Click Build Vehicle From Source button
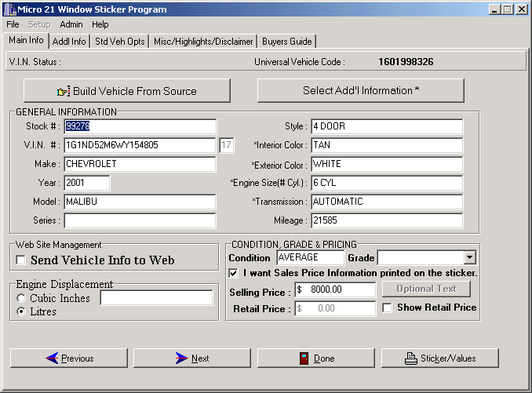 [127, 91]
